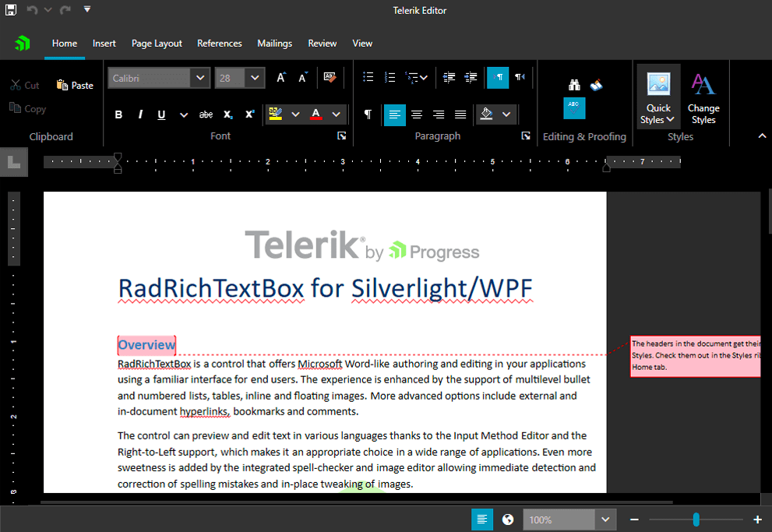
Task: Open the Page Layout tab
Action: pyautogui.click(x=157, y=44)
